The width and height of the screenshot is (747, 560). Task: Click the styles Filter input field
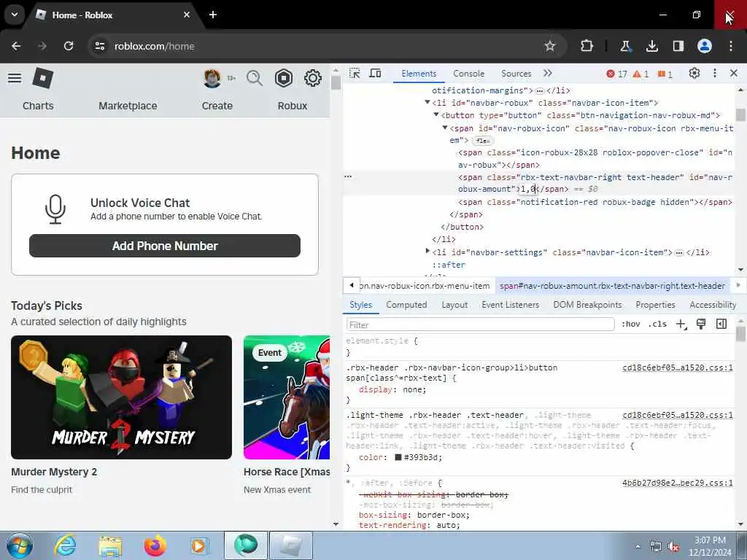[x=480, y=324]
